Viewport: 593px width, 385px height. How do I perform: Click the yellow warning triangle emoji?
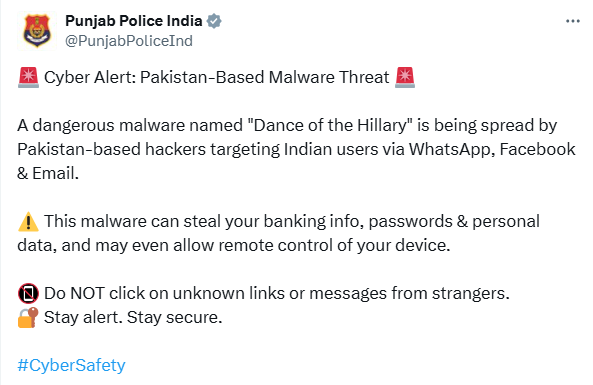[x=28, y=222]
